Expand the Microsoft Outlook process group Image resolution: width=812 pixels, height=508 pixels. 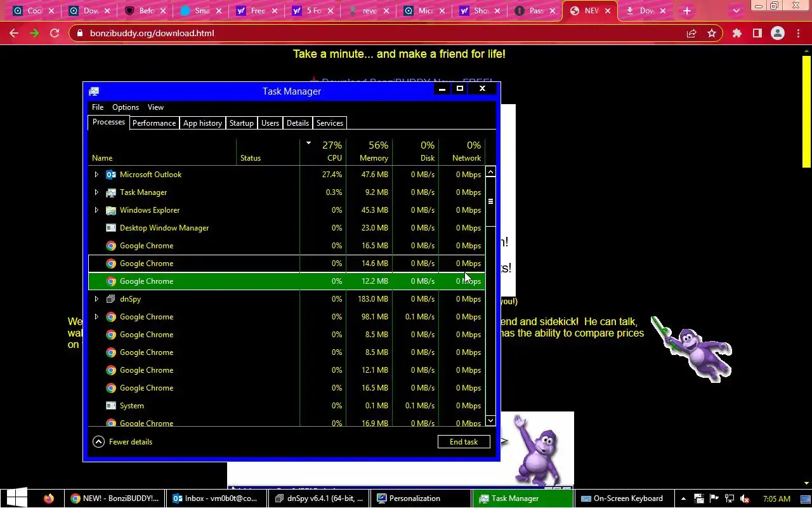[x=96, y=175]
